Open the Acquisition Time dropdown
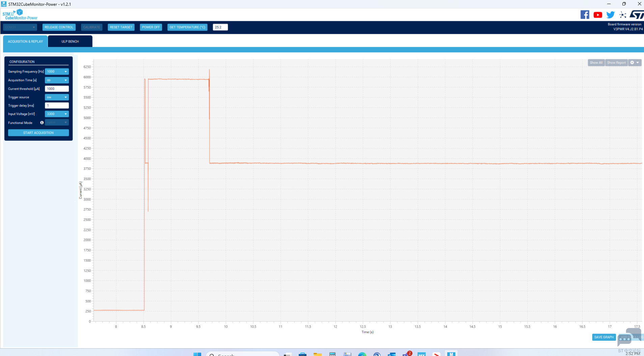Image resolution: width=644 pixels, height=356 pixels. tap(57, 80)
